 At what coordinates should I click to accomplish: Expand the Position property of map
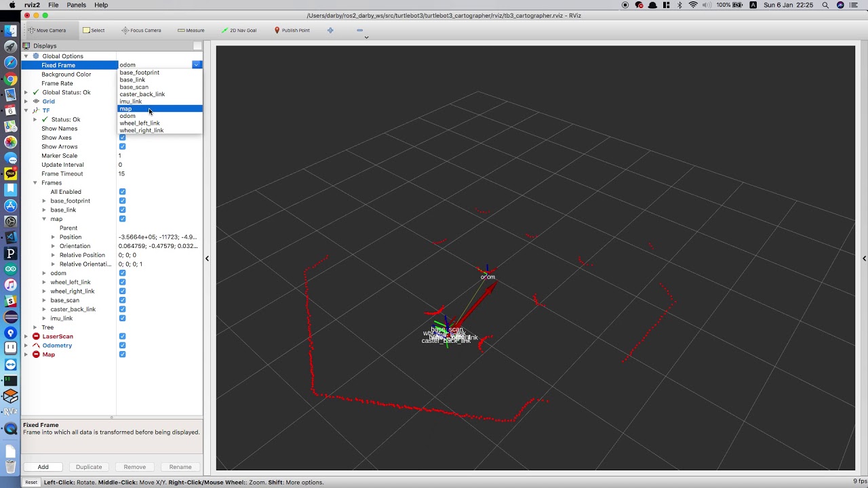click(x=53, y=237)
